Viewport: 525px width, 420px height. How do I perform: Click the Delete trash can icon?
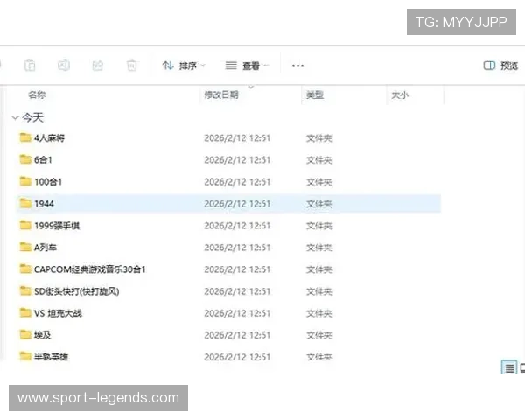(x=132, y=66)
